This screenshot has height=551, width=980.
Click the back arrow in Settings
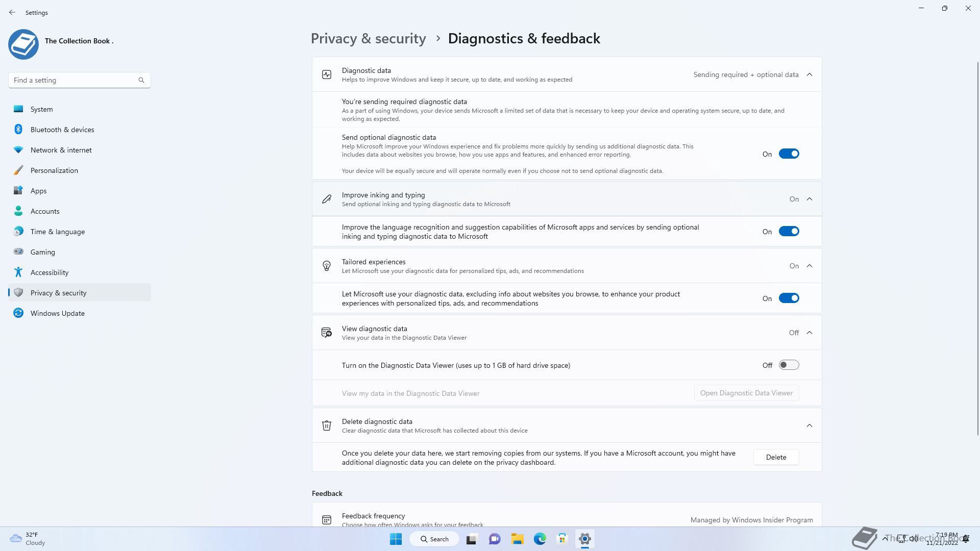12,12
